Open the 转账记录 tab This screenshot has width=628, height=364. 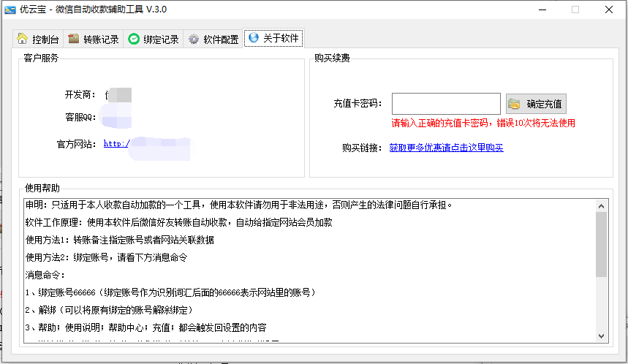coord(94,39)
